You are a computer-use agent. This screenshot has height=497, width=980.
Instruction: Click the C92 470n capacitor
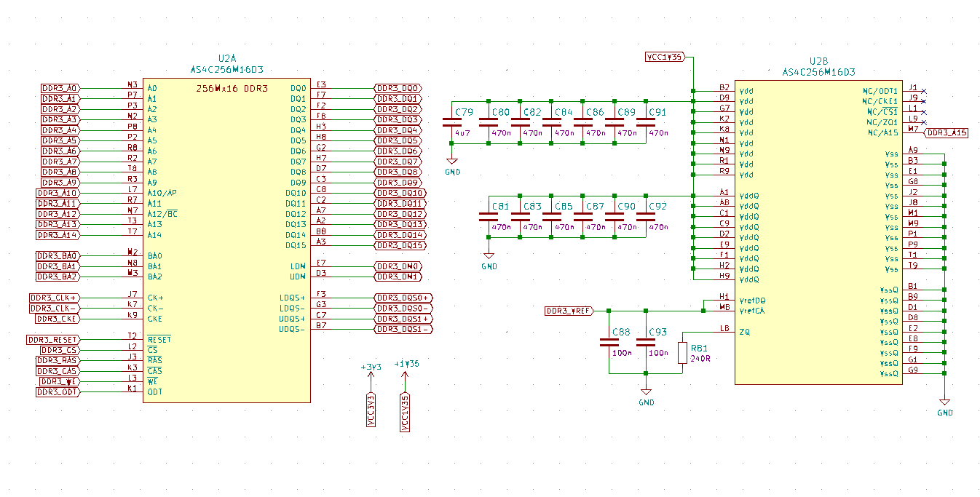pyautogui.click(x=645, y=216)
